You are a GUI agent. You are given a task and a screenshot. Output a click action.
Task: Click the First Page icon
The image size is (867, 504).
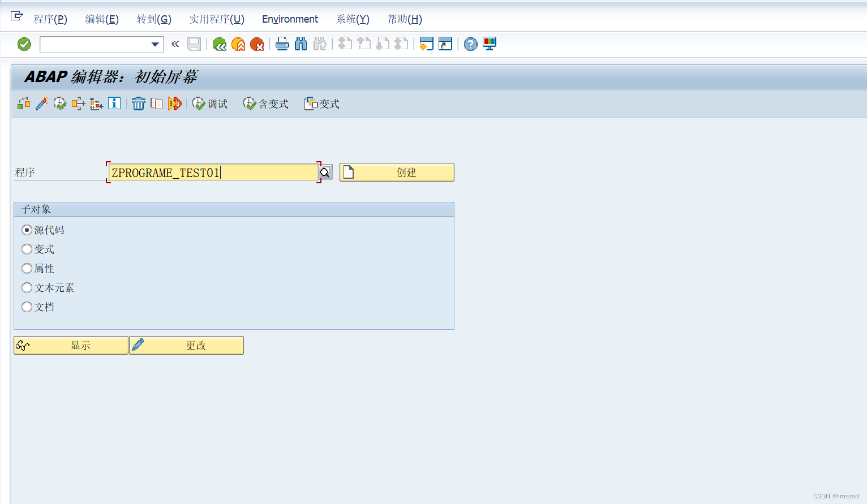(345, 44)
